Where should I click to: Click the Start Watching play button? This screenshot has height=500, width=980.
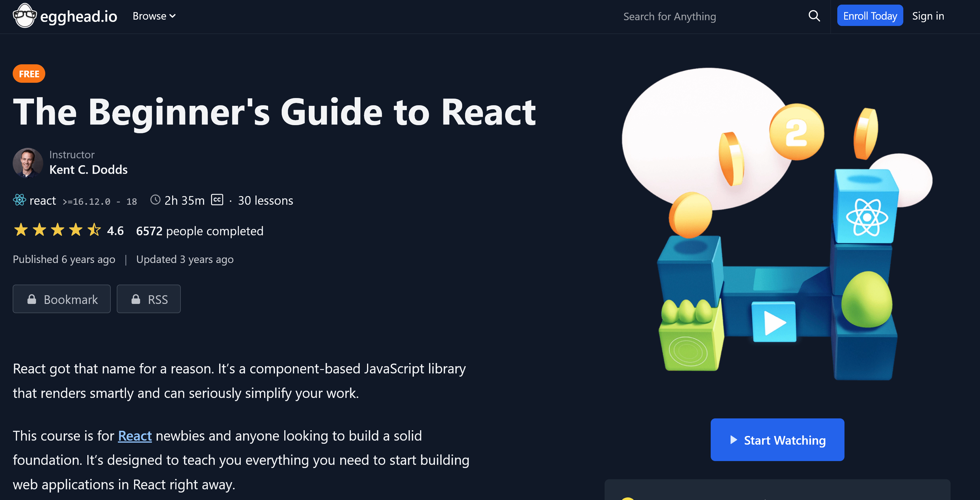(x=778, y=439)
